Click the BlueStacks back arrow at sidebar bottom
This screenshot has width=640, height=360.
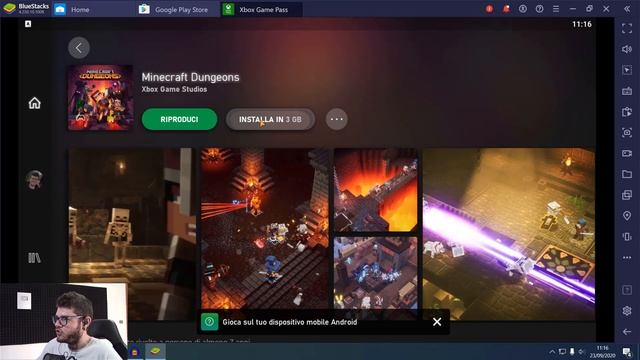pyautogui.click(x=627, y=332)
